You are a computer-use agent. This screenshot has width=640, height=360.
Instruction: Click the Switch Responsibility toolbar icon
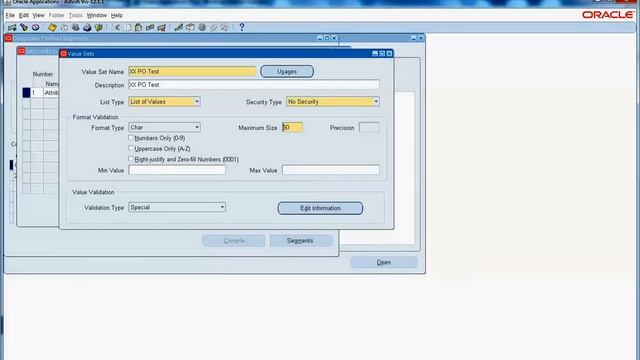[76, 27]
